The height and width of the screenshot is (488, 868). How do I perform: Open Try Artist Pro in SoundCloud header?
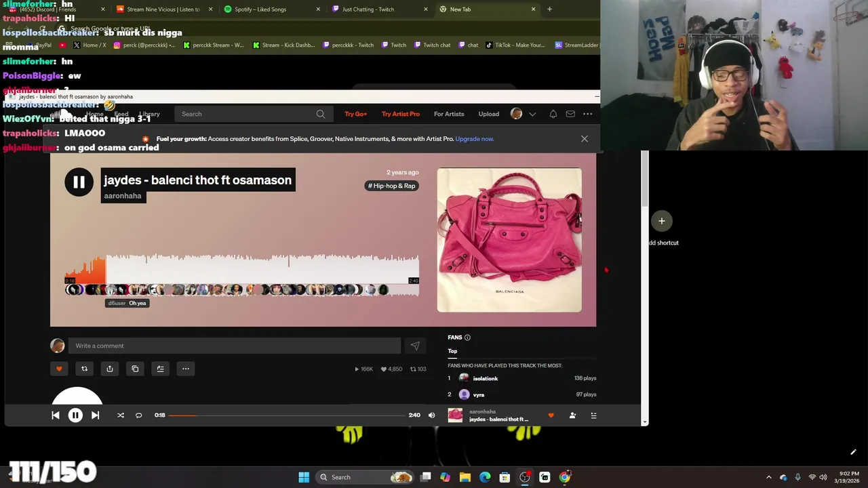tap(401, 114)
